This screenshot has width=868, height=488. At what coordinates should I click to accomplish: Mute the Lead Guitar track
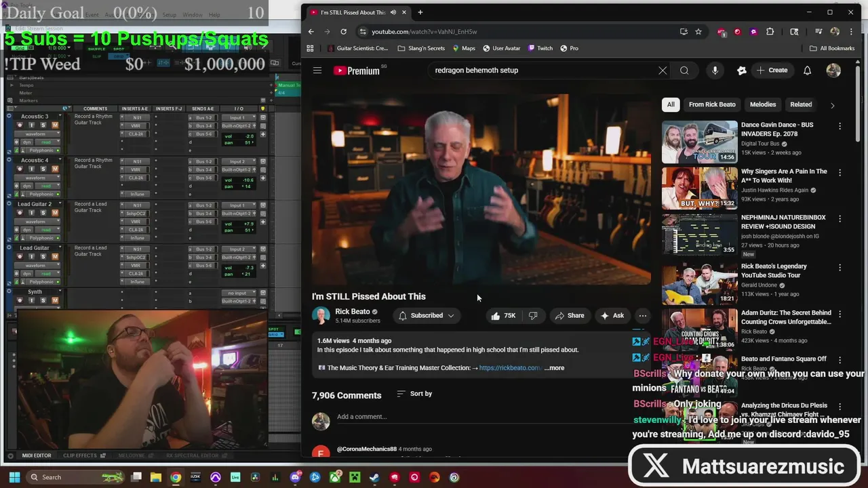(x=55, y=256)
